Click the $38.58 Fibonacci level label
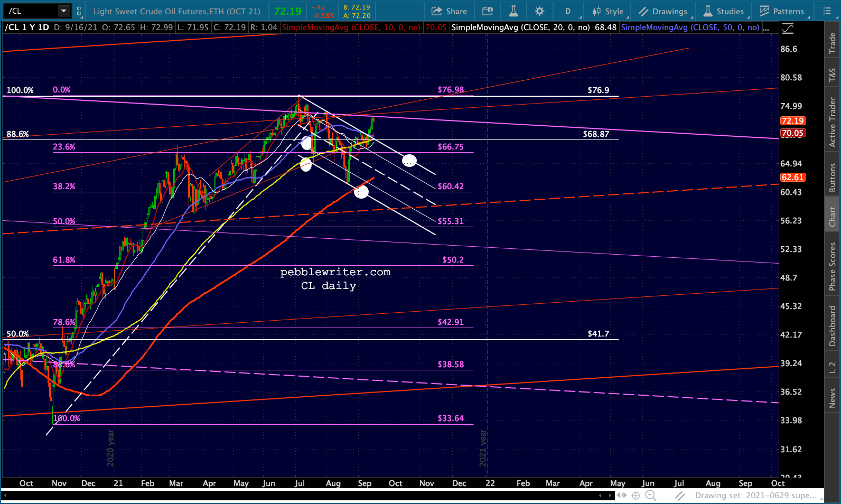The height and width of the screenshot is (504, 841). click(x=451, y=365)
